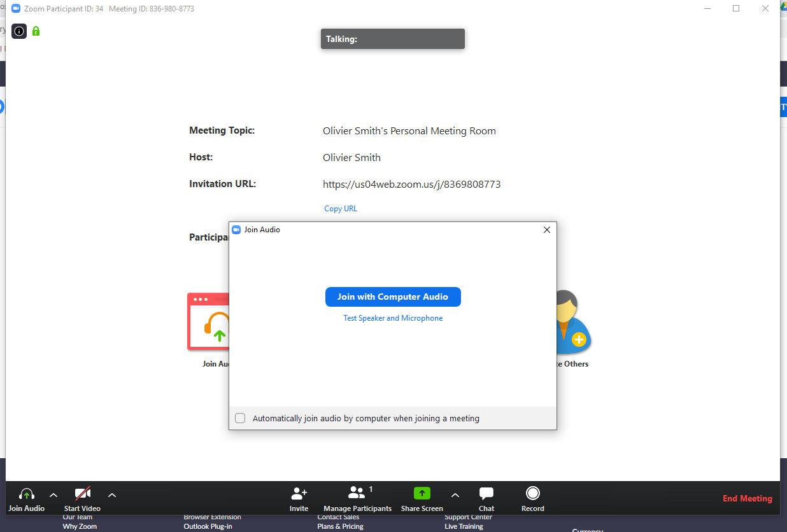Enable automatically join audio by computer
This screenshot has width=787, height=532.
click(240, 418)
